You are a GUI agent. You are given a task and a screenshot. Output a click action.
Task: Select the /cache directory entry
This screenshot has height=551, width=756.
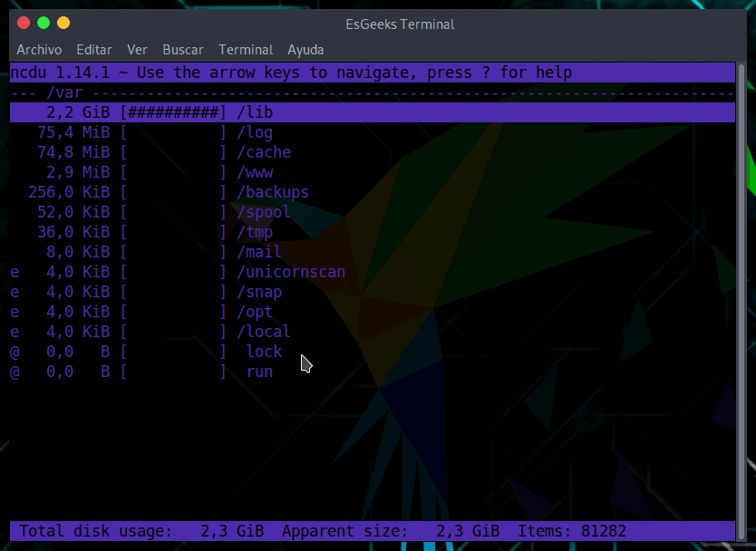point(264,152)
